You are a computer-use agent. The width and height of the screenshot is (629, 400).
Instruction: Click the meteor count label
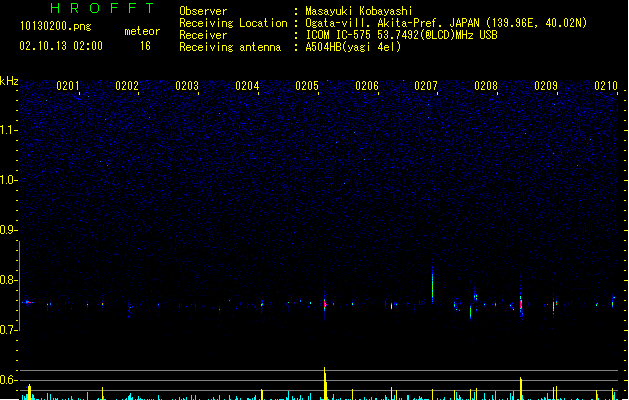(142, 31)
